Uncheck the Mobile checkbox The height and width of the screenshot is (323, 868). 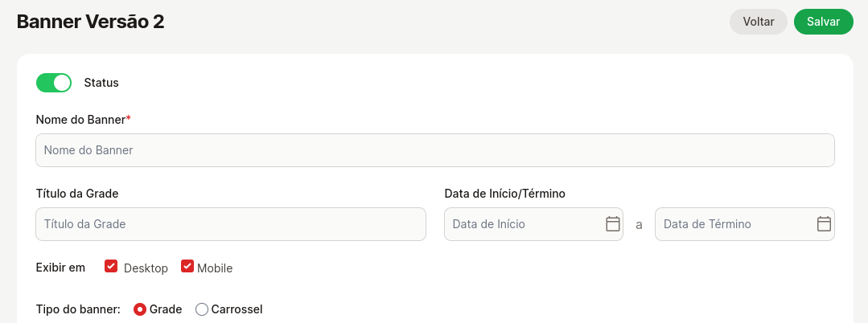click(x=187, y=267)
